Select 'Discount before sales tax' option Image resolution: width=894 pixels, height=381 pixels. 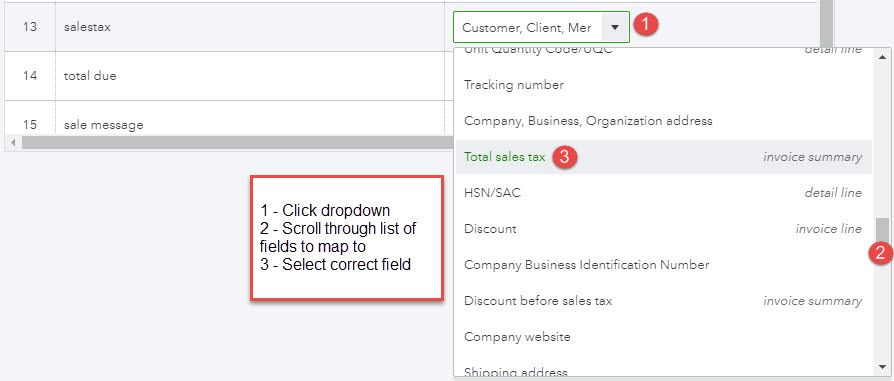click(x=664, y=301)
